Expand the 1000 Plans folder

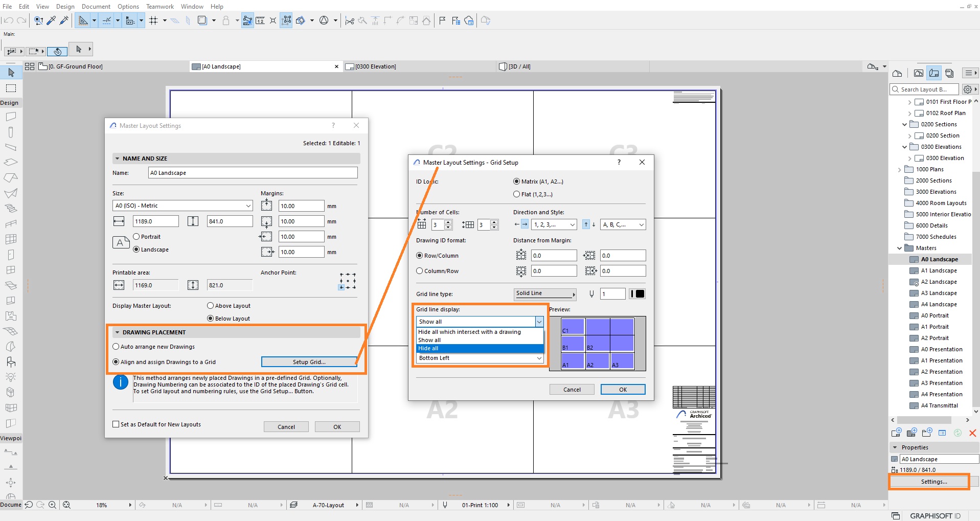point(900,169)
